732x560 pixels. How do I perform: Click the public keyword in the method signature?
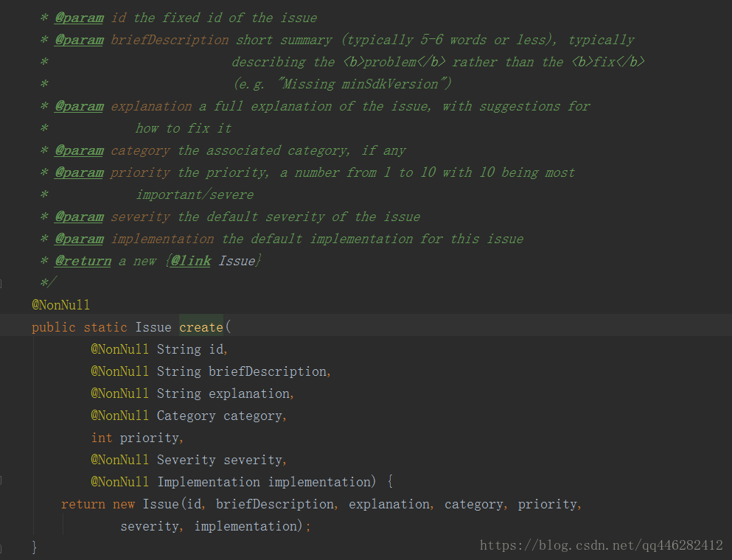[x=53, y=327]
